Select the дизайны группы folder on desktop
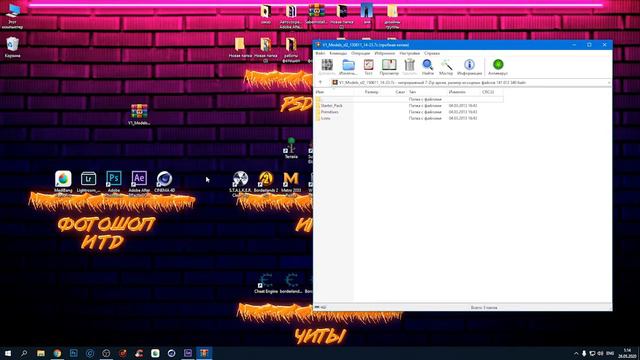Screen dimensions: 640x360 [392, 17]
